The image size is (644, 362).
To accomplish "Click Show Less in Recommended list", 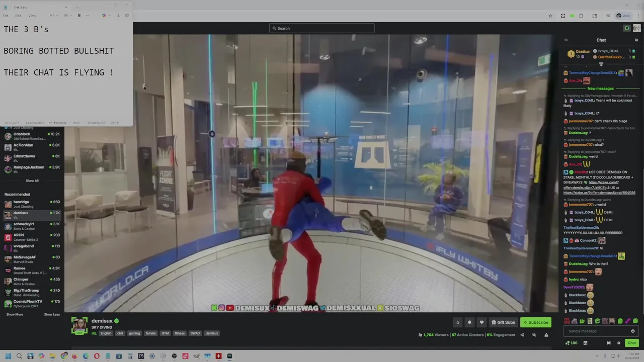I will pyautogui.click(x=52, y=315).
